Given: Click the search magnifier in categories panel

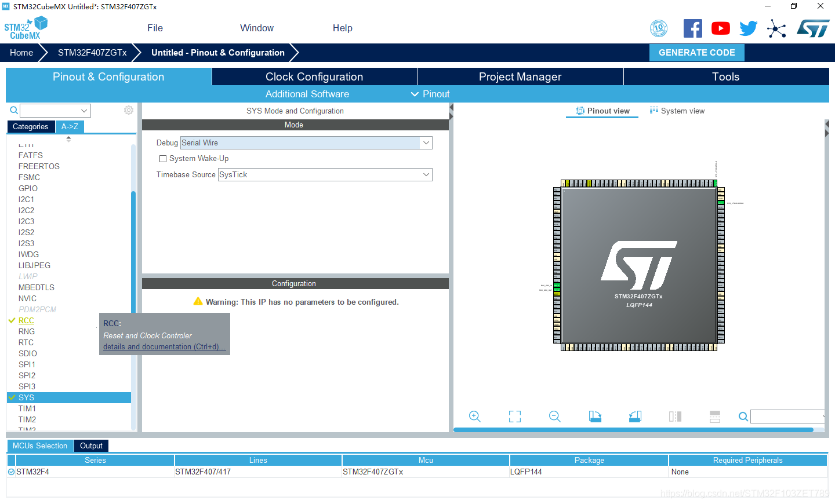Looking at the screenshot, I should 14,110.
